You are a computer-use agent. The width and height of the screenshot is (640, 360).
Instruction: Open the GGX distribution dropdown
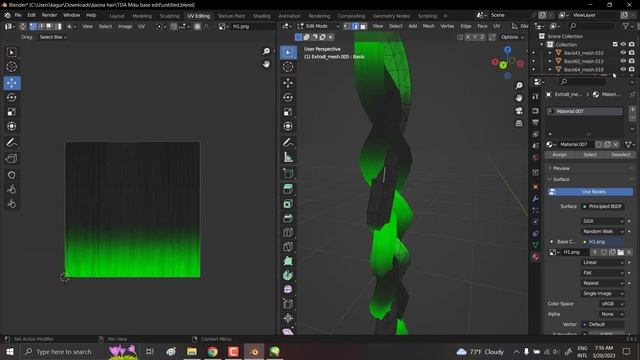(x=602, y=221)
